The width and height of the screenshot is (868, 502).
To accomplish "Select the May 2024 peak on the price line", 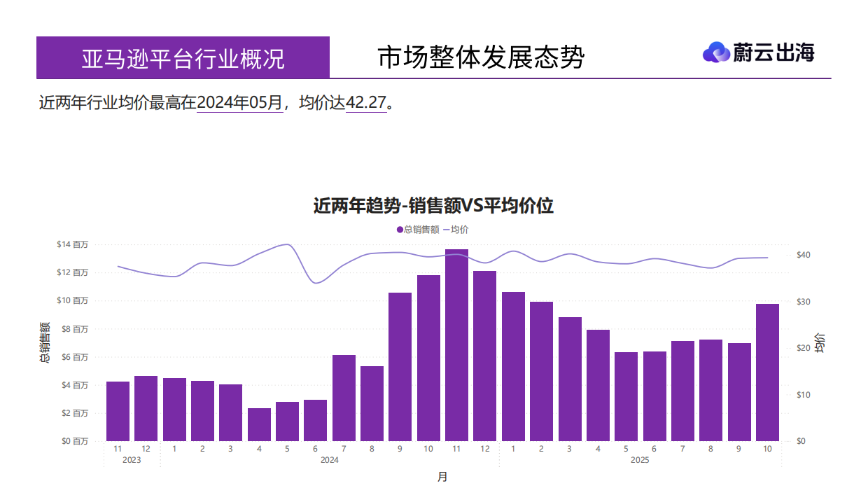I will pos(287,245).
